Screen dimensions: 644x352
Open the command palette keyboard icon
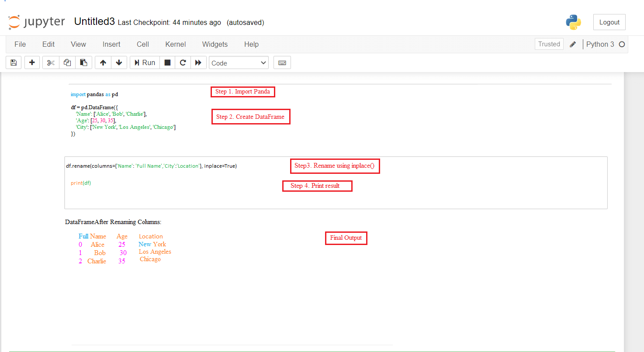coord(282,62)
